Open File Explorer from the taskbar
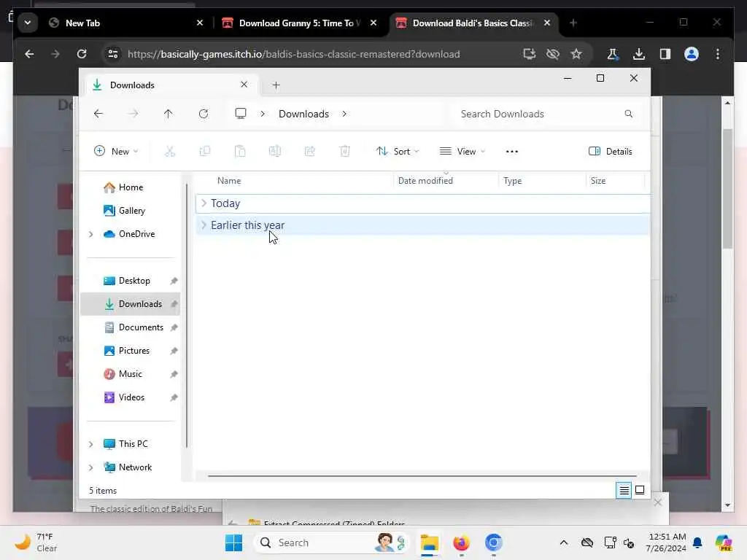Screen dimensions: 747x560 click(429, 542)
